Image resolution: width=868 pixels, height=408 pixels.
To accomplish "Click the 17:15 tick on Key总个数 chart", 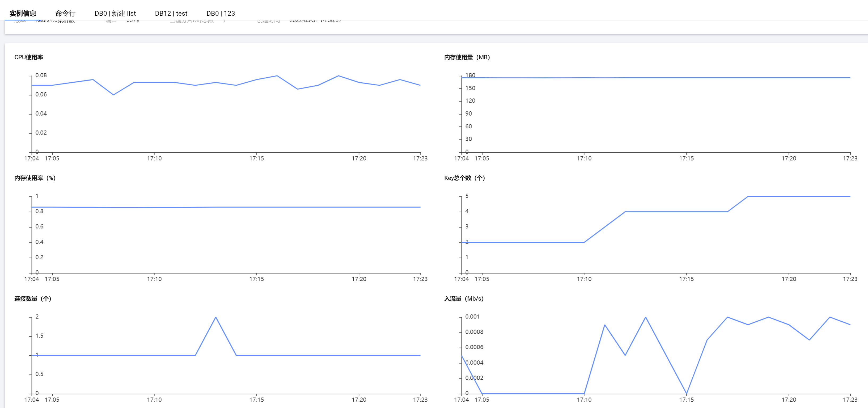I will pos(686,279).
